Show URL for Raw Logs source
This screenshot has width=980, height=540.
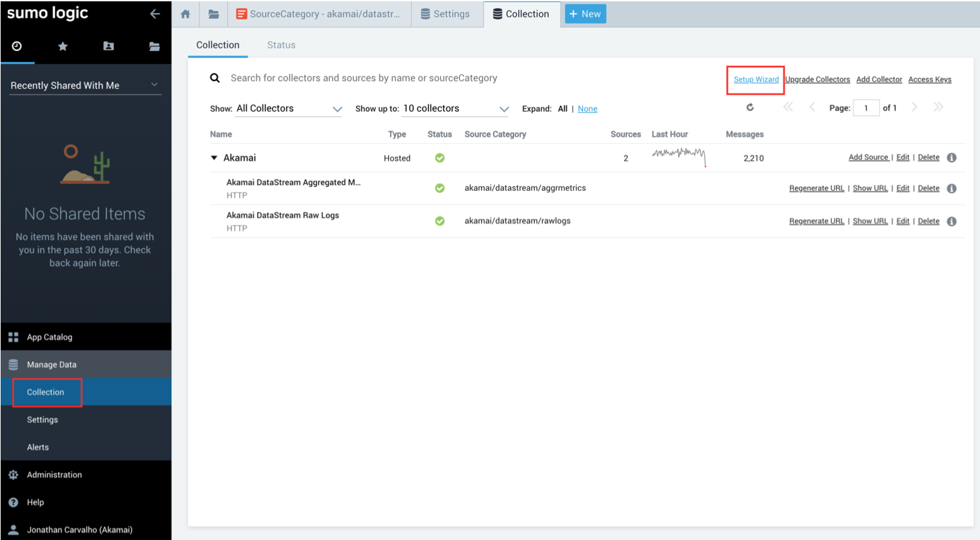coord(870,221)
